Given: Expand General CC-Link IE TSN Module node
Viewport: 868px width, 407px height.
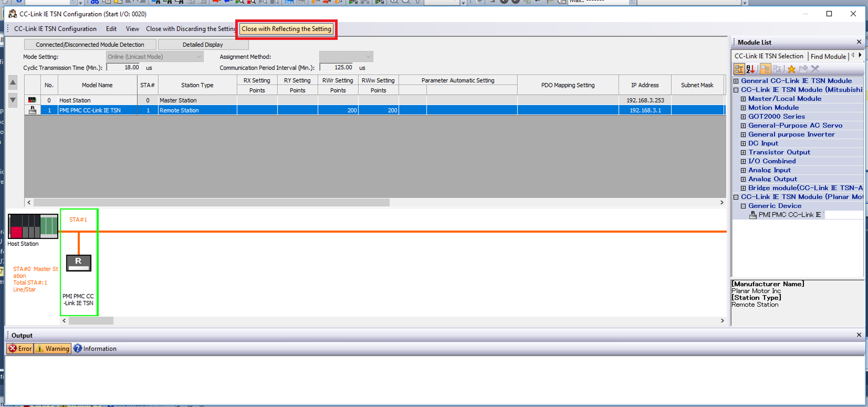Looking at the screenshot, I should click(736, 81).
